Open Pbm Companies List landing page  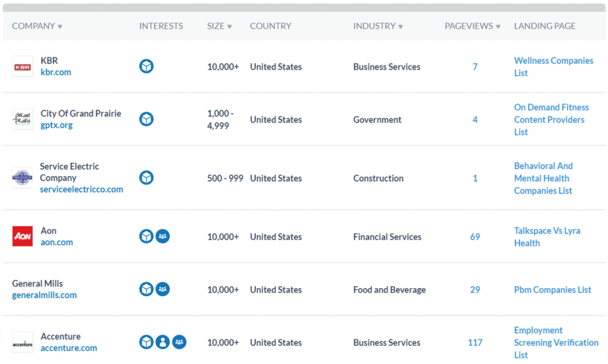[x=552, y=290]
